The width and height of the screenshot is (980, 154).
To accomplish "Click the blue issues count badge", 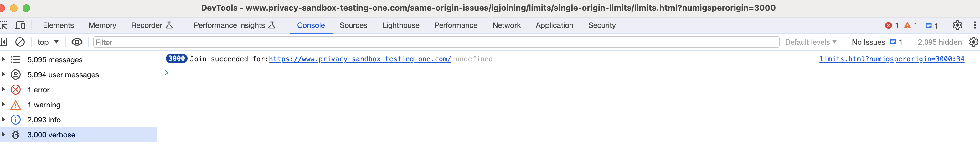I will [x=931, y=26].
